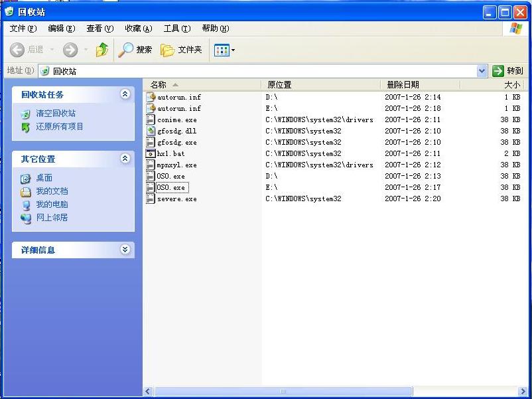Viewport: 532px width, 399px height.
Task: Click the horizontal scrollbar thumb
Action: tap(283, 391)
